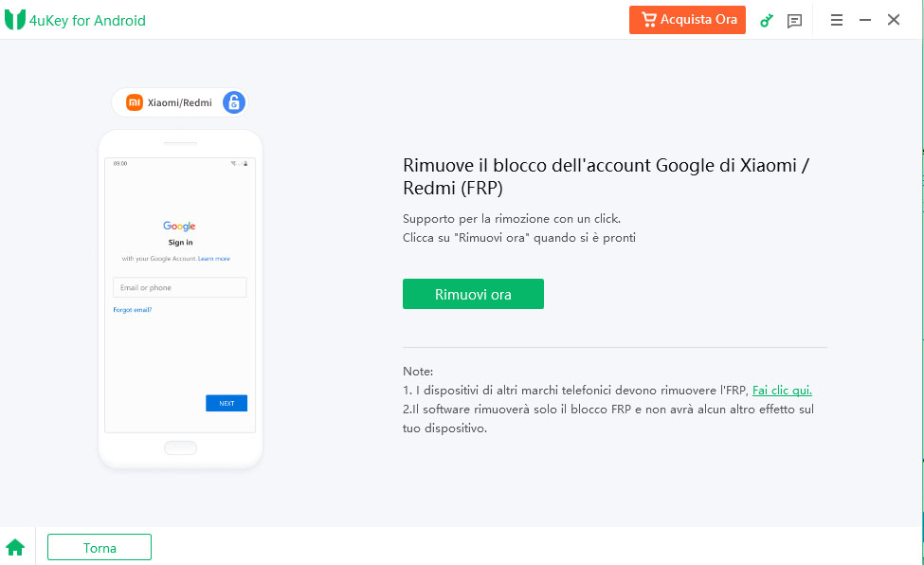Go to the home screen icon
924x565 pixels.
click(15, 547)
